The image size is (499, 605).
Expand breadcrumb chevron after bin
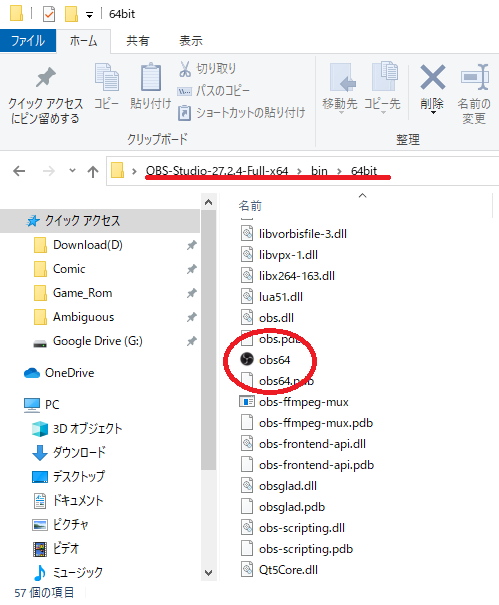pos(339,171)
